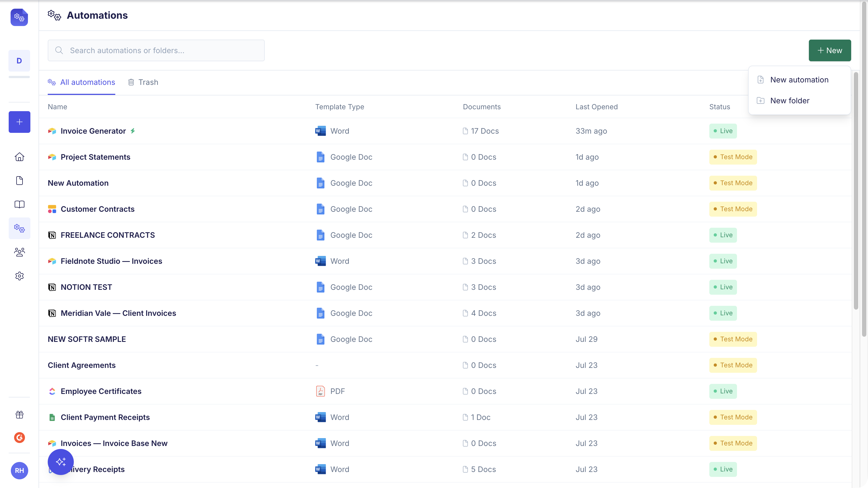The width and height of the screenshot is (868, 488).
Task: Open the FREELANCE CONTRACTS automation
Action: click(107, 235)
